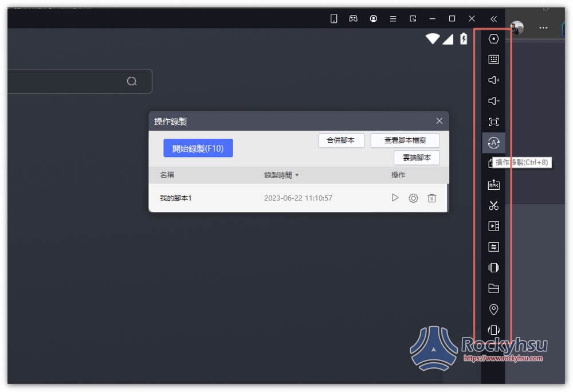Click the 雲端腳本 button
This screenshot has height=392, width=573.
point(417,158)
